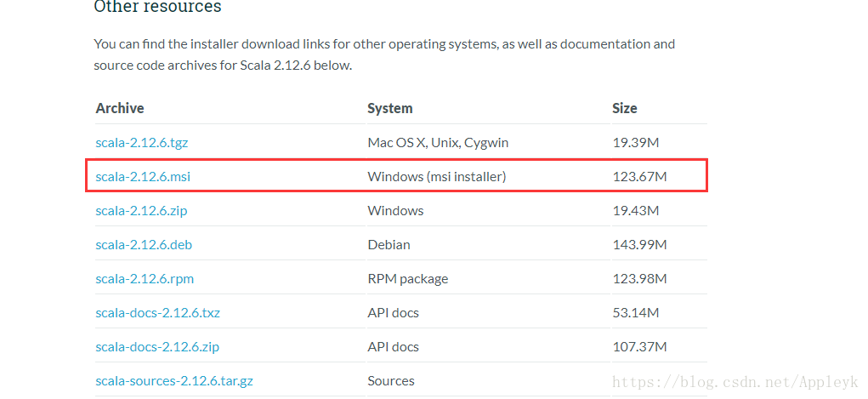Image resolution: width=868 pixels, height=399 pixels.
Task: Download the scala-2.12.6.tgz archive
Action: 142,143
